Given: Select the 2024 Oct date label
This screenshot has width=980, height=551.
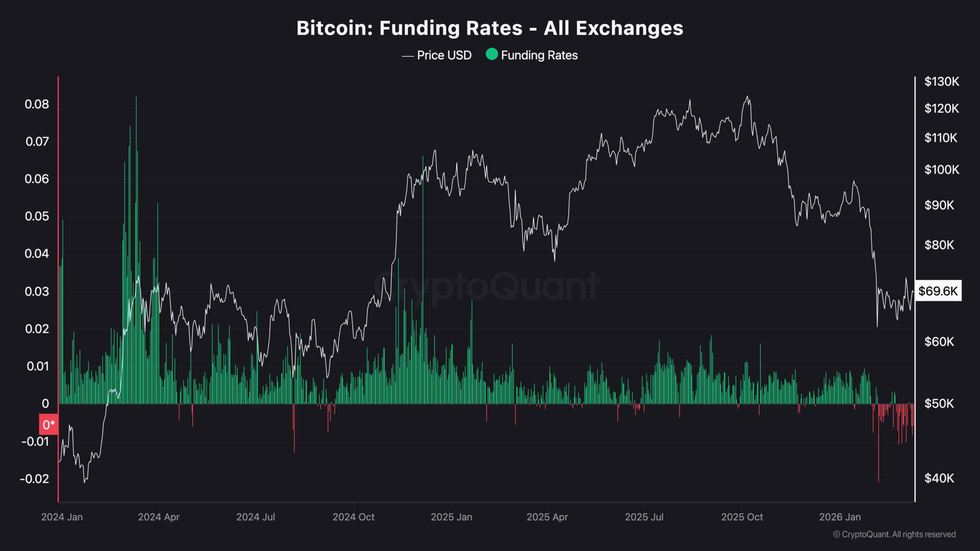Looking at the screenshot, I should 353,517.
